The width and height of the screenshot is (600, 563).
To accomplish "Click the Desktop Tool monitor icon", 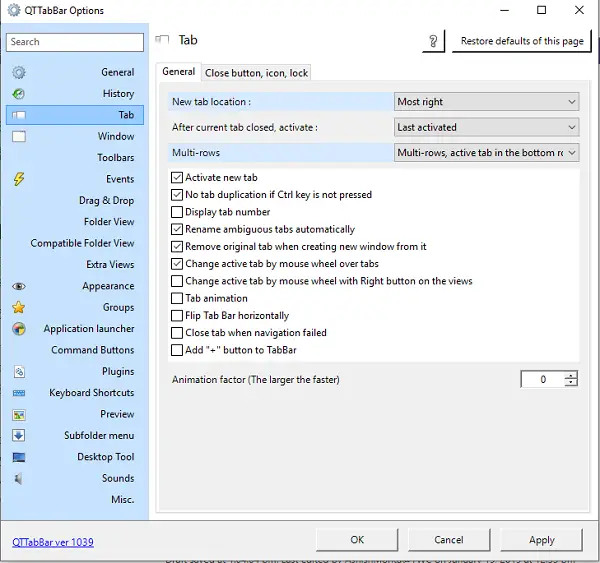I will click(19, 457).
